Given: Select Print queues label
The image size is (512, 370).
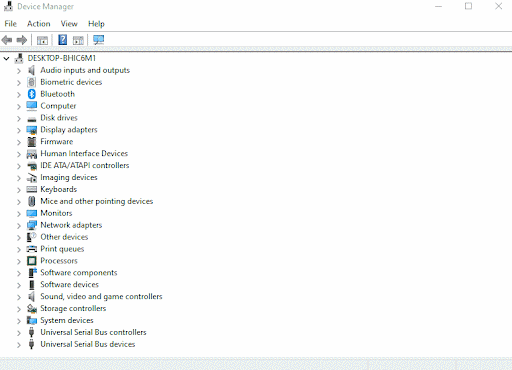Looking at the screenshot, I should click(x=62, y=249).
